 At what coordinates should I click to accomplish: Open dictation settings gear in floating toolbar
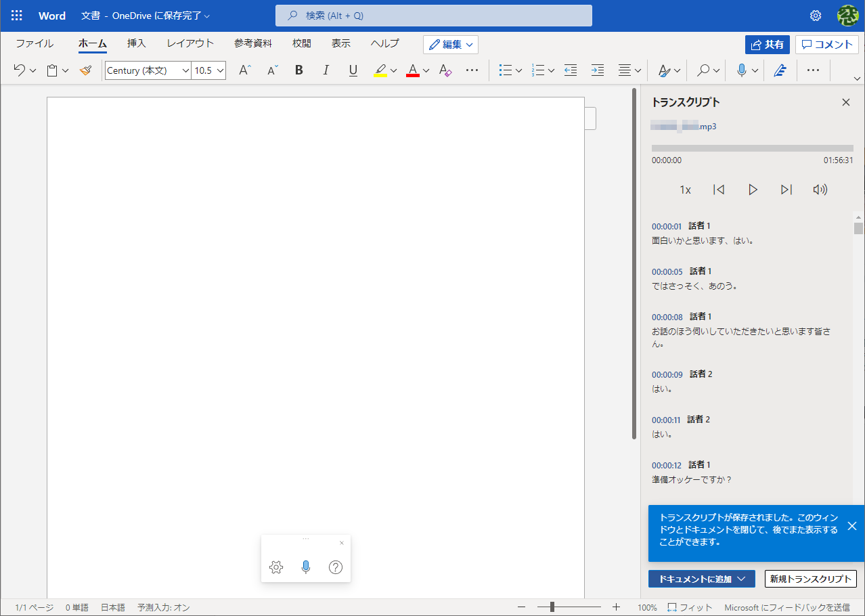276,567
